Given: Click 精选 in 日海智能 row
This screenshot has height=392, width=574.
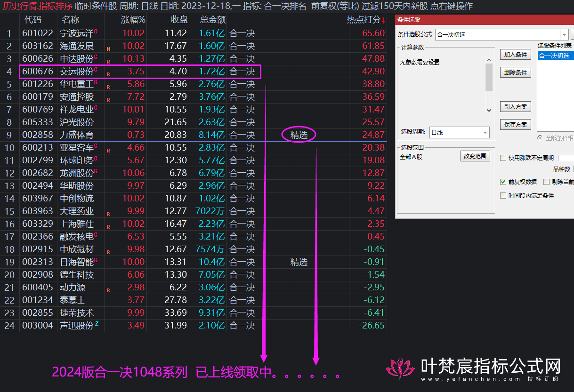Looking at the screenshot, I should point(299,262).
